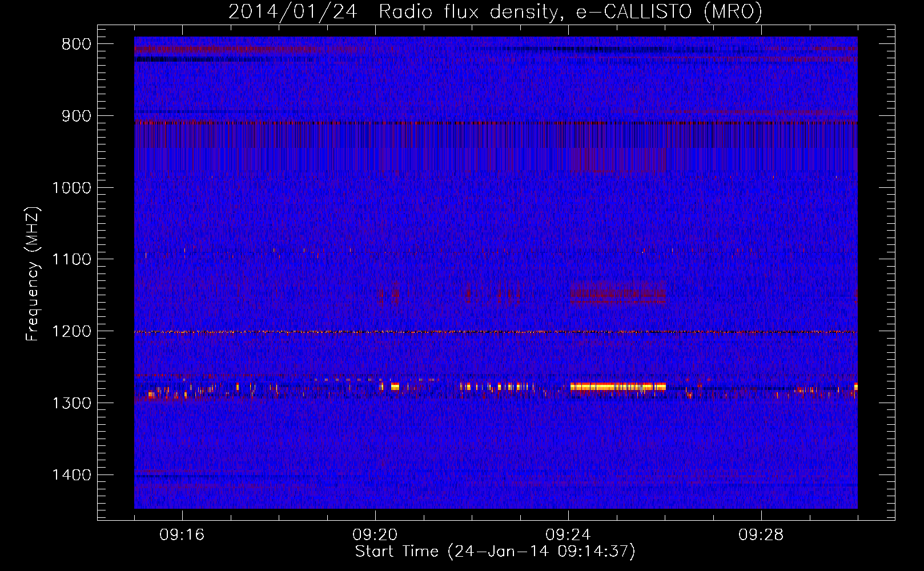Click the thin orange line at 1200 MHz
The height and width of the screenshot is (571, 924).
pos(496,332)
